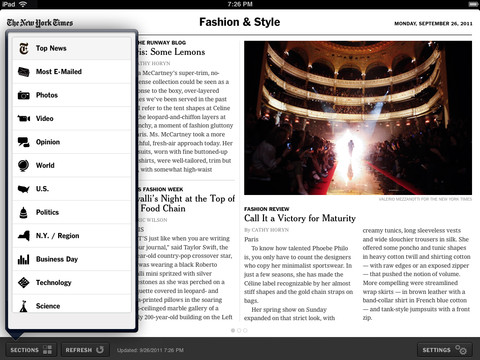
Task: Select the World globe icon
Action: coord(24,165)
